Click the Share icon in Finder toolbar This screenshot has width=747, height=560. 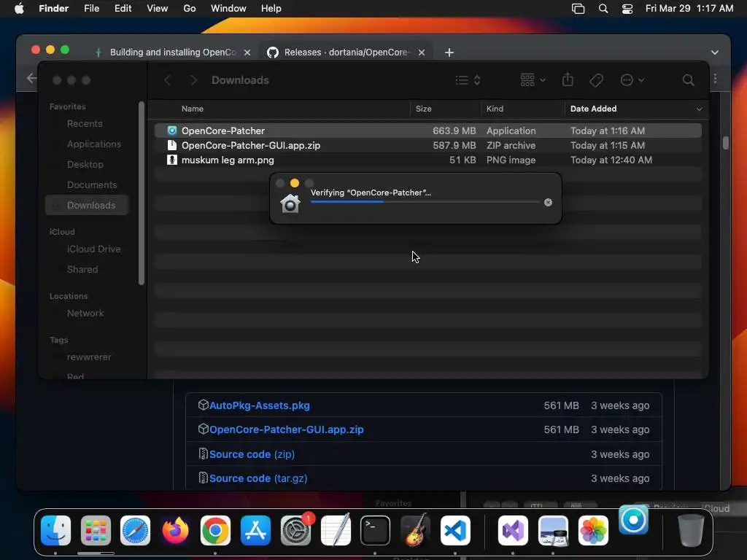(568, 79)
